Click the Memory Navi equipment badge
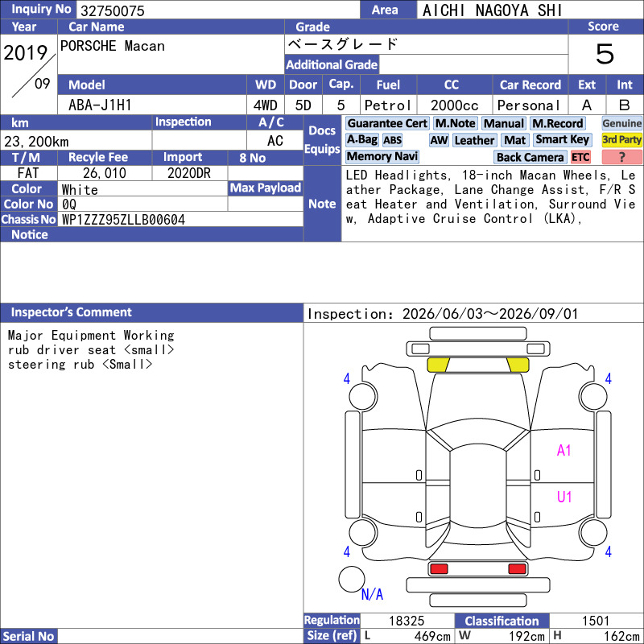The height and width of the screenshot is (644, 644). tap(382, 156)
